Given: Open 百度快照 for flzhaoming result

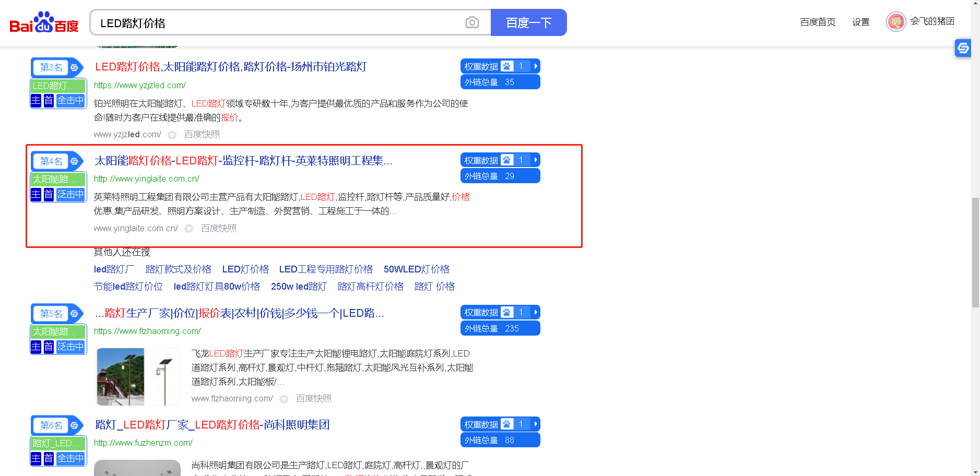Looking at the screenshot, I should point(314,399).
